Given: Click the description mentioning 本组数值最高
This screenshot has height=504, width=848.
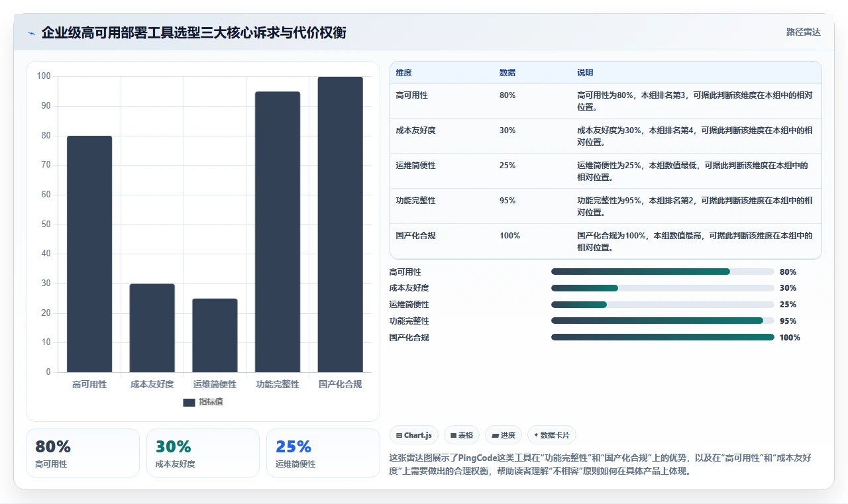Looking at the screenshot, I should click(696, 242).
